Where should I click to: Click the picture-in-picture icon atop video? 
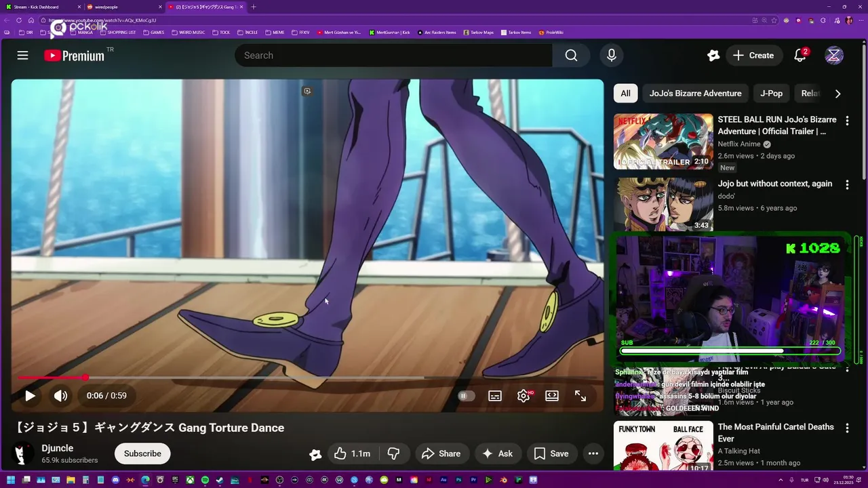tap(307, 91)
